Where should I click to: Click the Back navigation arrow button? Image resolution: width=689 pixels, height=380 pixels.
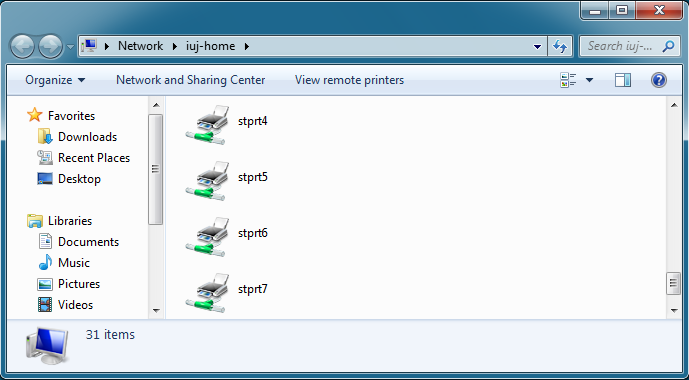(x=22, y=46)
